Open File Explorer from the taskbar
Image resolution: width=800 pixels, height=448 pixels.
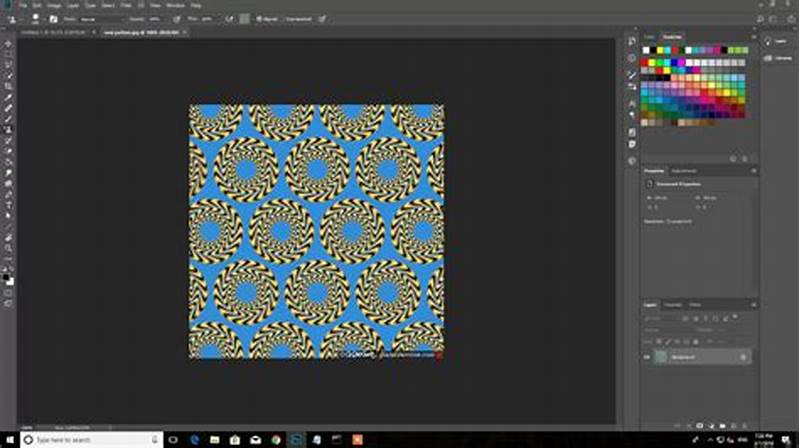click(x=214, y=440)
